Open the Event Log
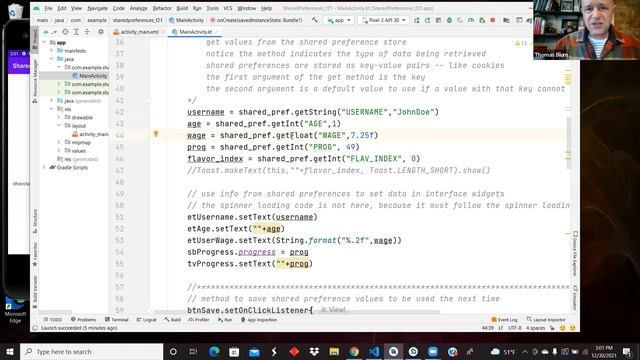The width and height of the screenshot is (640, 360). (x=504, y=320)
